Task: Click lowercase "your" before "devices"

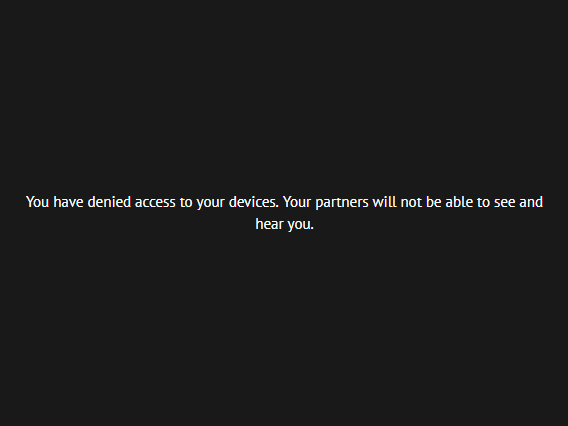Action: pyautogui.click(x=210, y=204)
